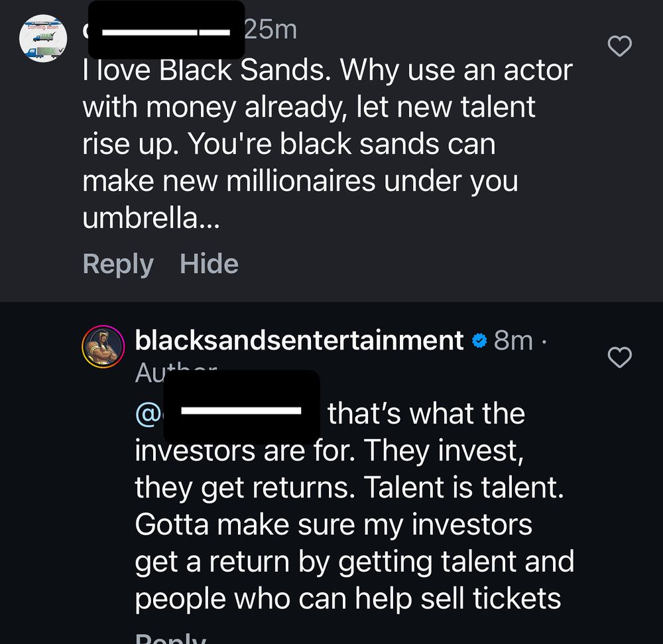The height and width of the screenshot is (644, 663).
Task: Click the blue verified badge
Action: click(479, 341)
